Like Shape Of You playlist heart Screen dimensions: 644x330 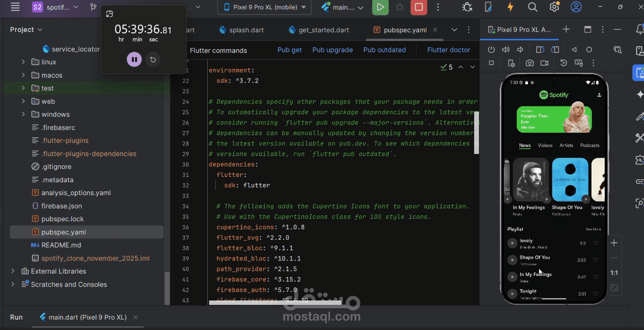[596, 260]
